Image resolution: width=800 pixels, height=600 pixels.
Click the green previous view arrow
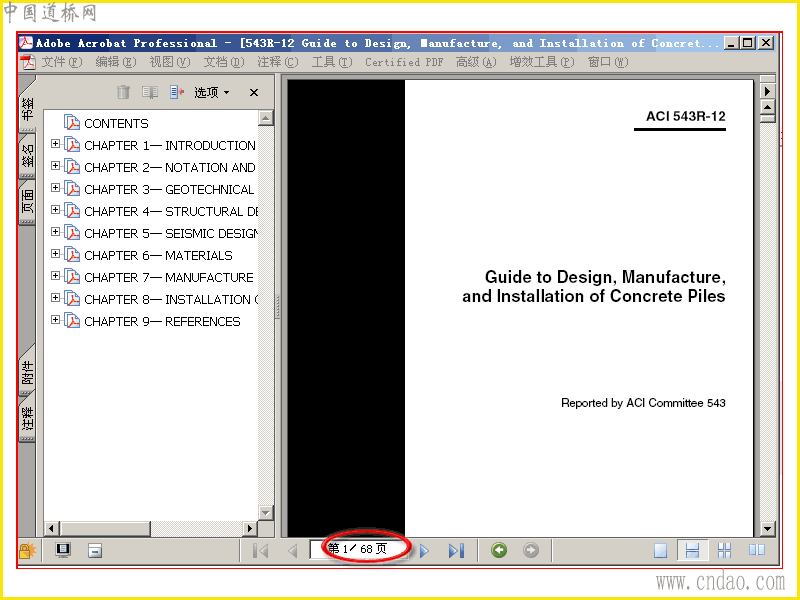point(499,550)
